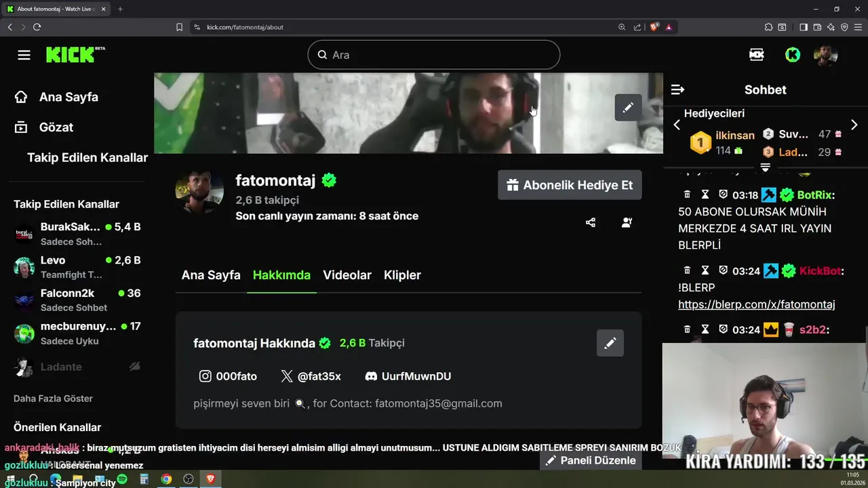Image resolution: width=868 pixels, height=488 pixels.
Task: Edit the channel banner with pencil icon
Action: pyautogui.click(x=628, y=107)
